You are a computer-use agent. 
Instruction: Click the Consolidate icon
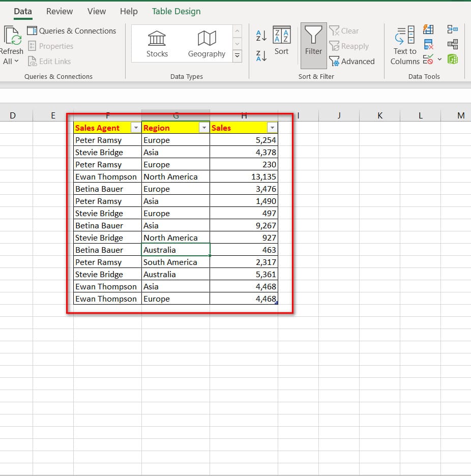coord(453,30)
